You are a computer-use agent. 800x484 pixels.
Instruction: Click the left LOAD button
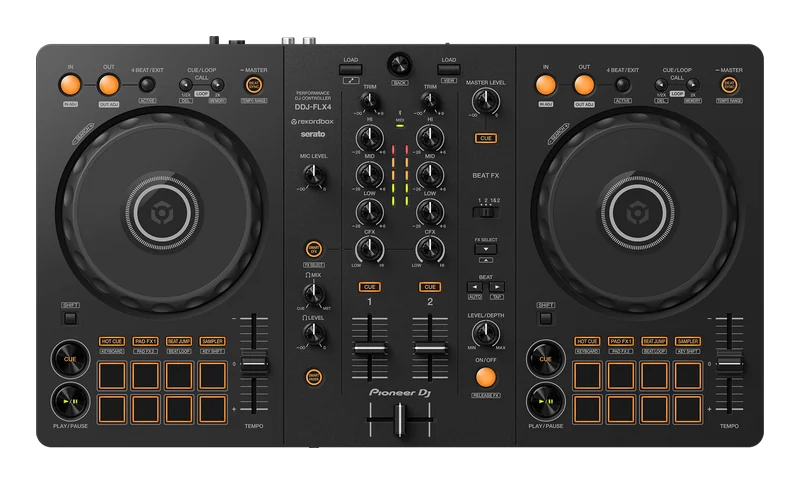tap(351, 69)
